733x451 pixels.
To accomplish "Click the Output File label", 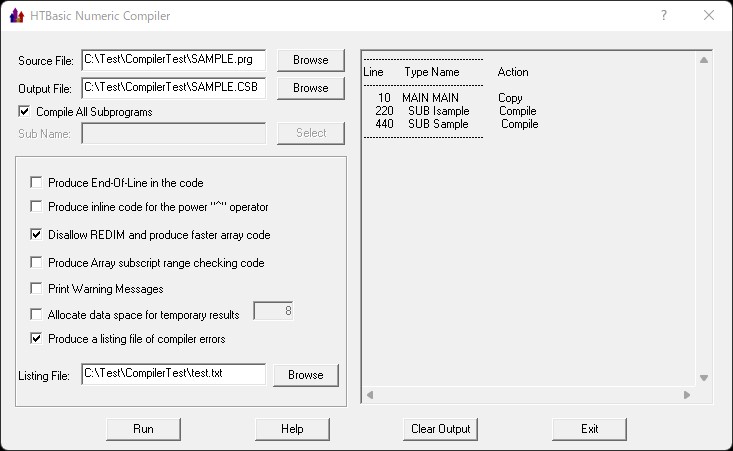I will (45, 89).
